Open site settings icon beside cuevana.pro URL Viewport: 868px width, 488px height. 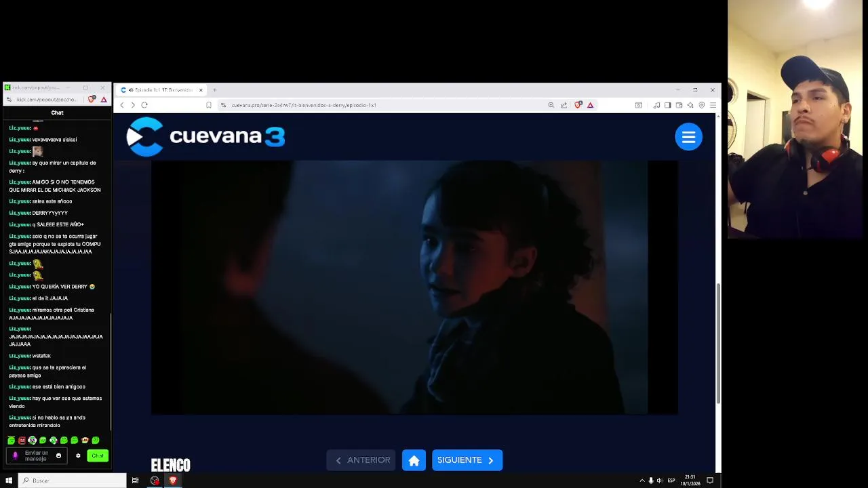[x=223, y=105]
